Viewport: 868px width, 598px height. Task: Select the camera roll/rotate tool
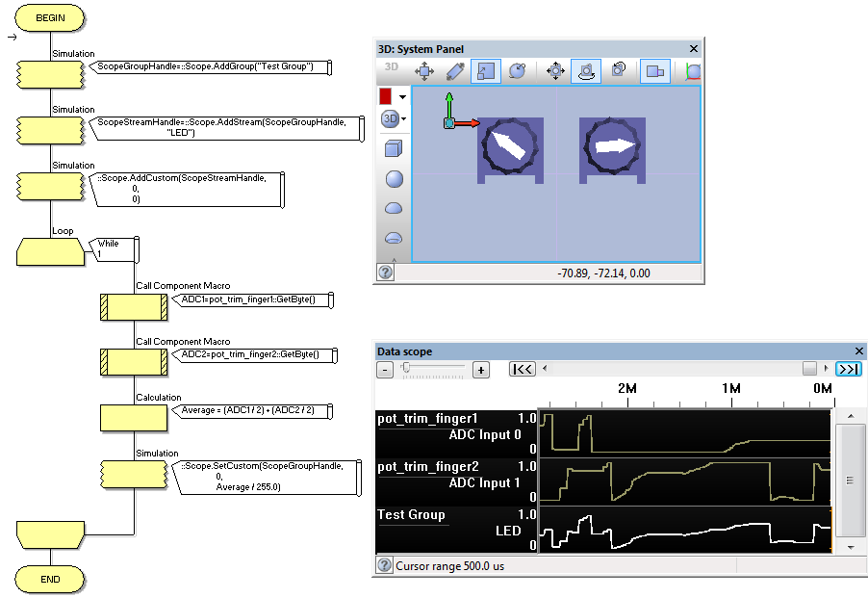tap(619, 69)
